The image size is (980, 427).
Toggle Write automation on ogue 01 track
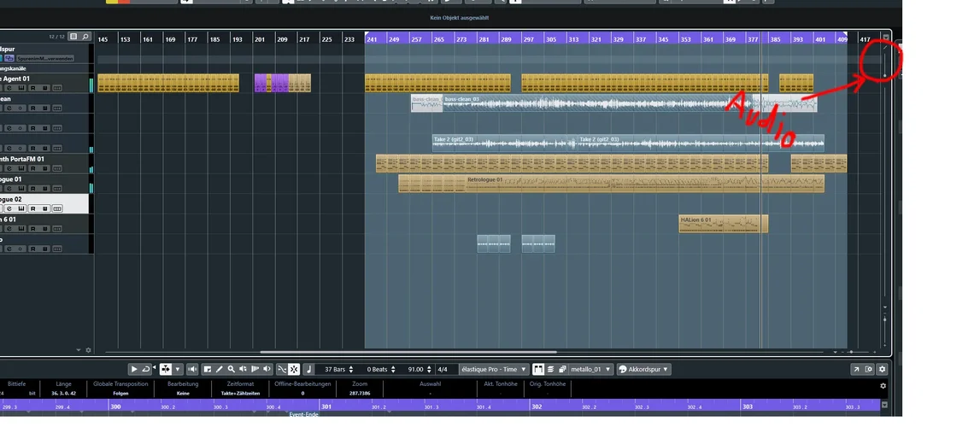pos(45,189)
